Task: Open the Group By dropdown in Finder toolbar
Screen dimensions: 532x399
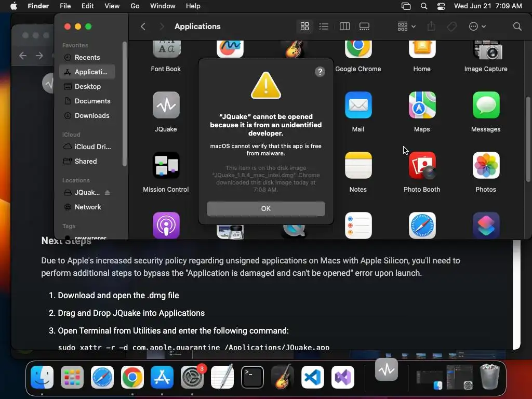Action: [x=406, y=26]
